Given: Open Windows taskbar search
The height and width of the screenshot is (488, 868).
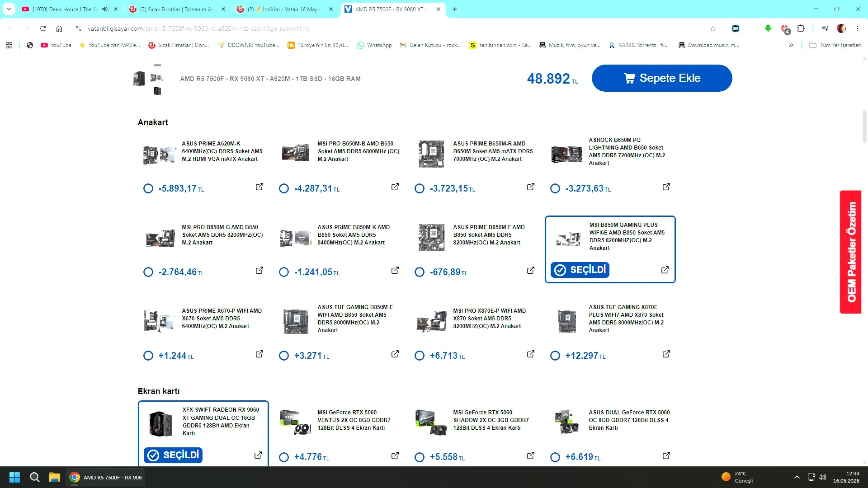Looking at the screenshot, I should [34, 477].
